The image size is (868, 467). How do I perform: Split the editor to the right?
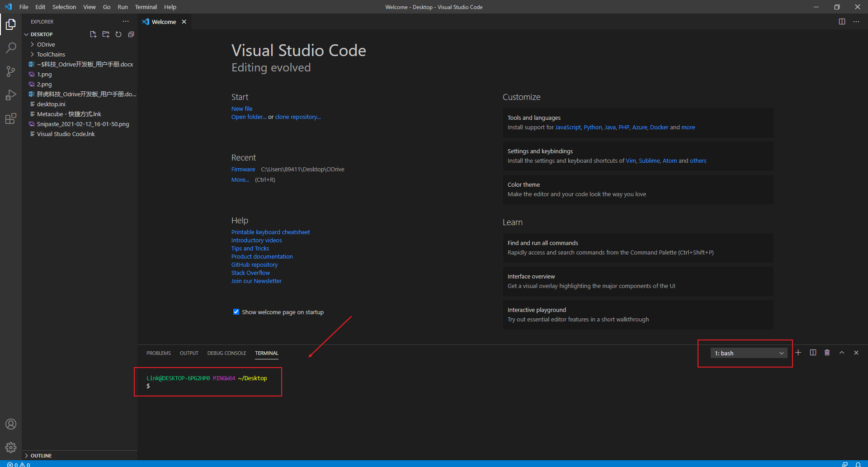pyautogui.click(x=842, y=22)
